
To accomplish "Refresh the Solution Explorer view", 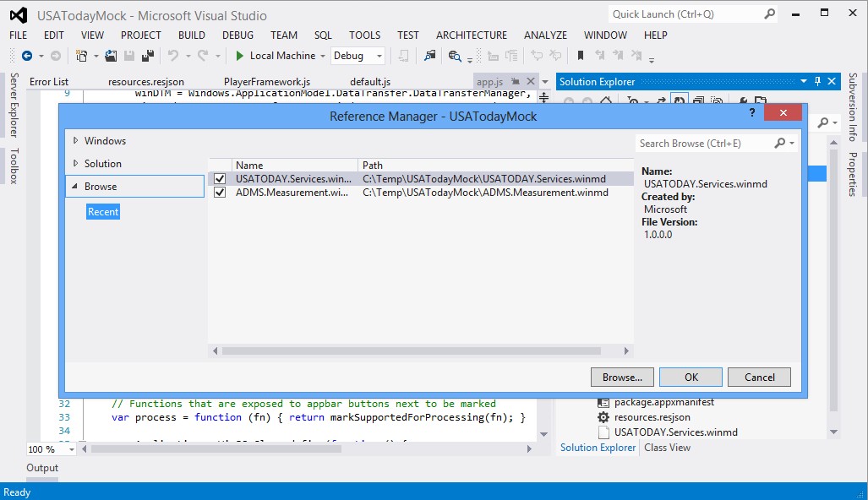I will pos(680,101).
